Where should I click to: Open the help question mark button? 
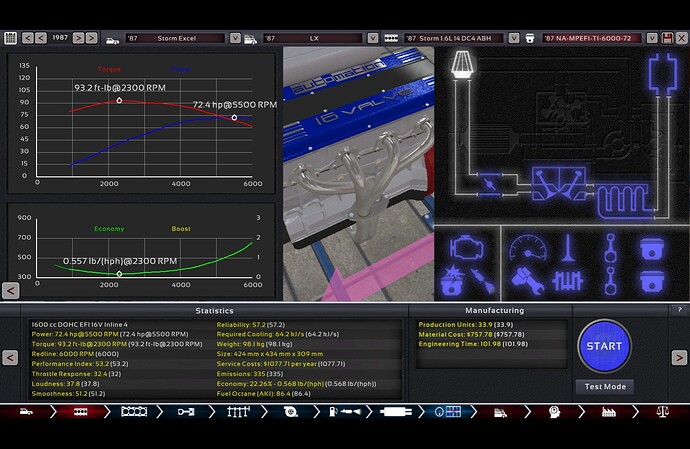click(x=680, y=310)
